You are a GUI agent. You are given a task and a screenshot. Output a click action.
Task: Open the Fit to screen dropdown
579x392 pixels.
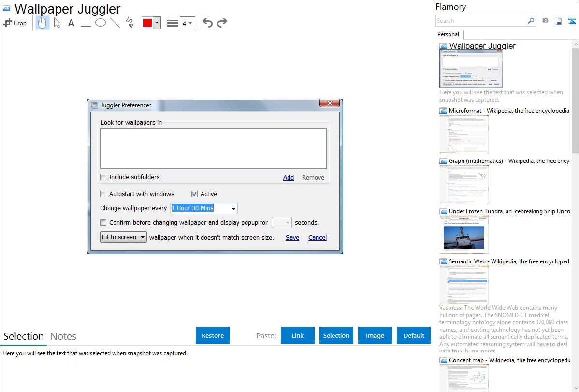123,237
